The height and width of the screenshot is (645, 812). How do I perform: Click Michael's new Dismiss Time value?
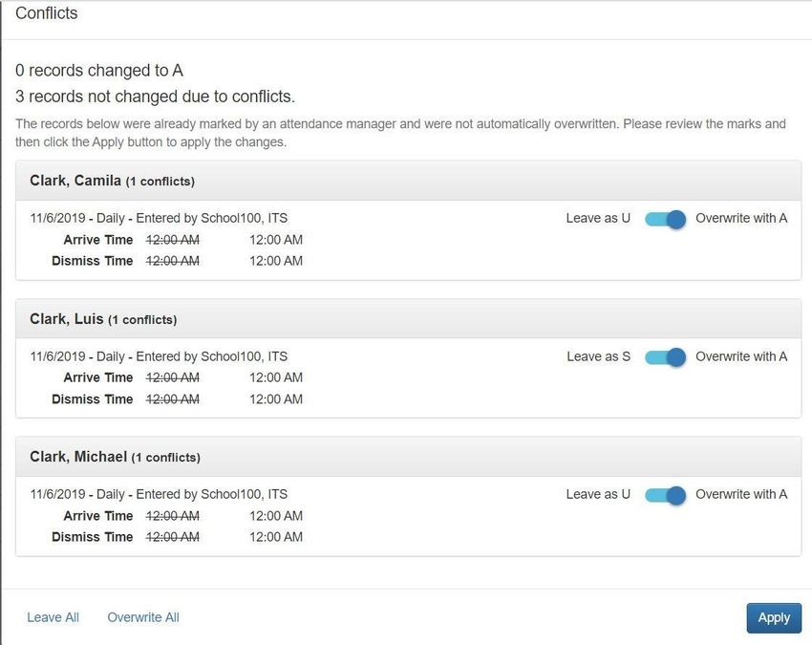(276, 537)
